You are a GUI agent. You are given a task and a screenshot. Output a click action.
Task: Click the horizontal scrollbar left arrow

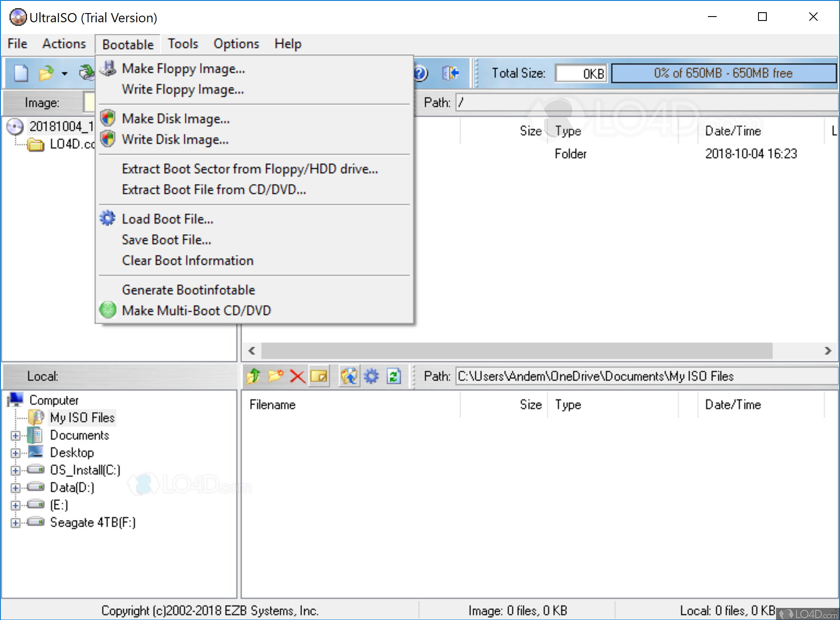pyautogui.click(x=252, y=351)
